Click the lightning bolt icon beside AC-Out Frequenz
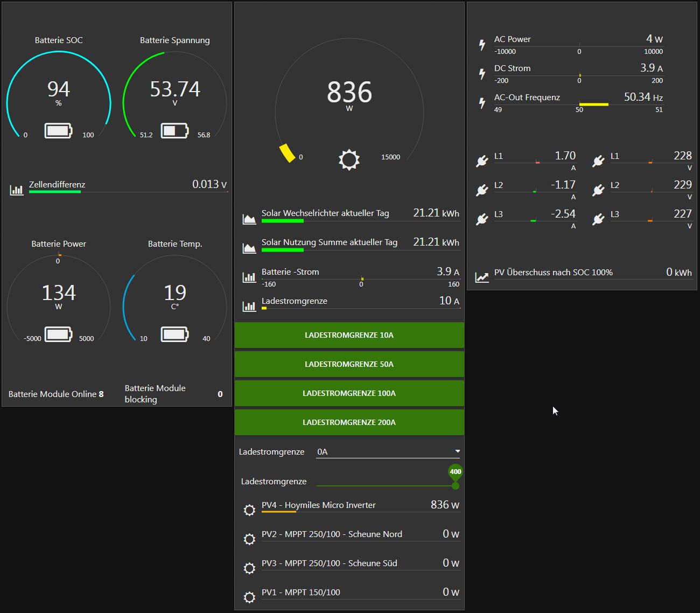This screenshot has width=700, height=613. pyautogui.click(x=482, y=103)
